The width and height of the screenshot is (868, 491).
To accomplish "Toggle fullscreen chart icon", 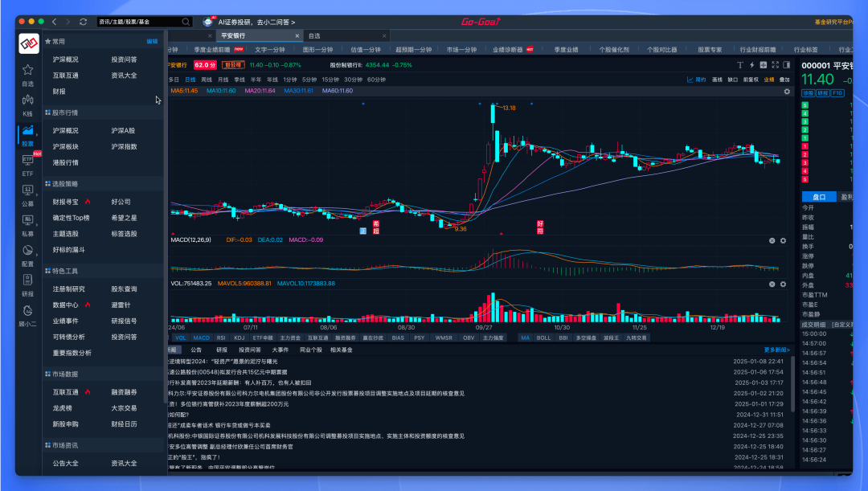I will [775, 65].
